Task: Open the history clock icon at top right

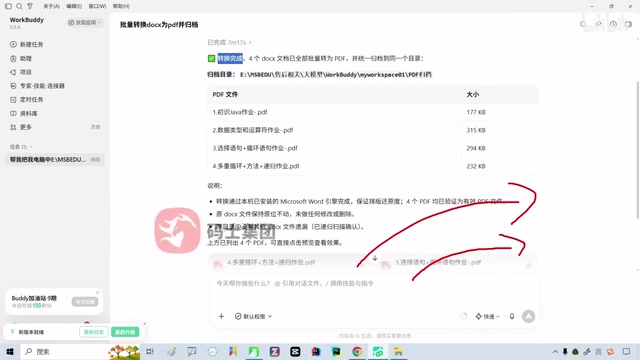Action: pos(613,24)
